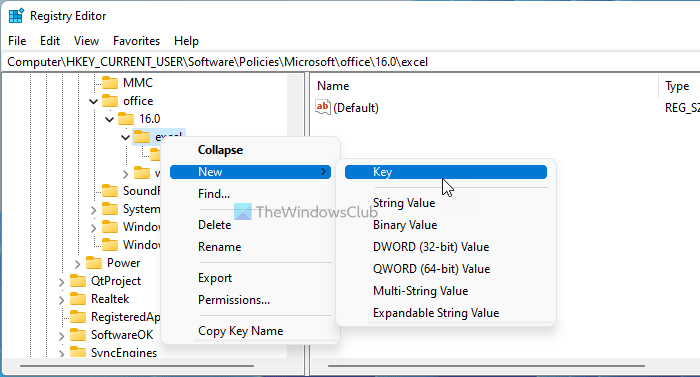Click the office folder icon

coord(110,101)
